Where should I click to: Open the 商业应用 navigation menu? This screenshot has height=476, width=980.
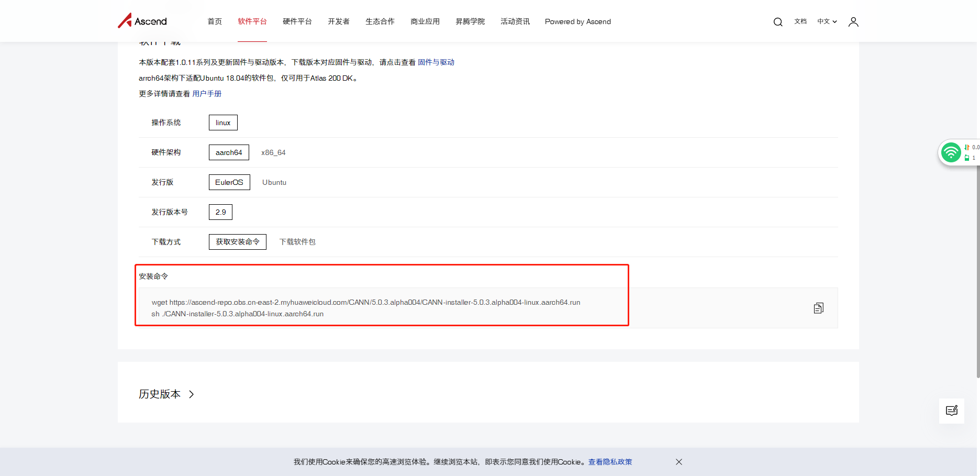pos(425,21)
